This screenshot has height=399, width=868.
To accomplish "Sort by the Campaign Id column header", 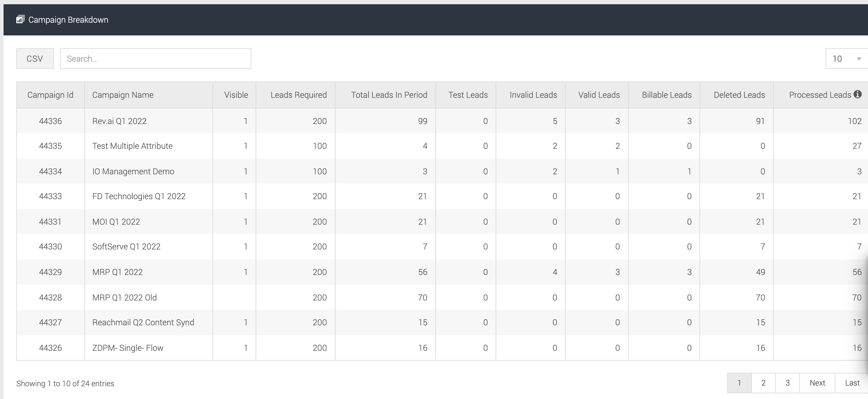I will 50,95.
